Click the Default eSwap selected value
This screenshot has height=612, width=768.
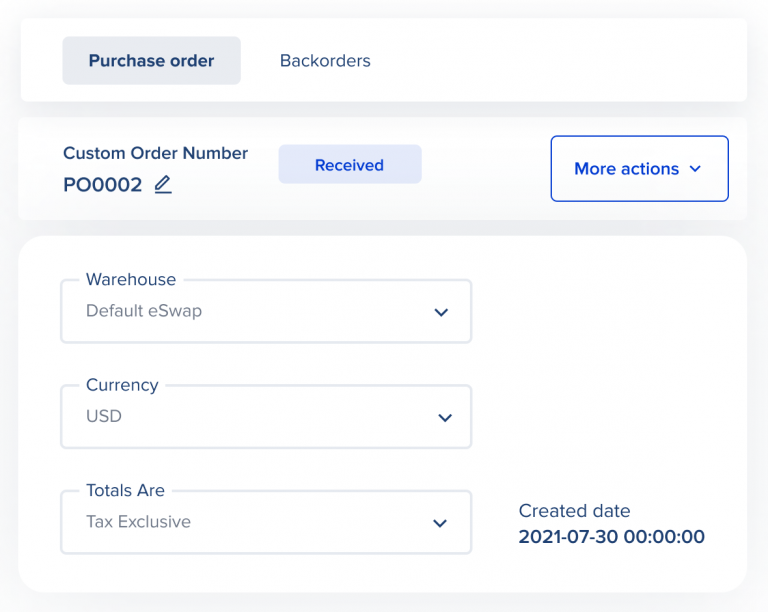point(144,311)
